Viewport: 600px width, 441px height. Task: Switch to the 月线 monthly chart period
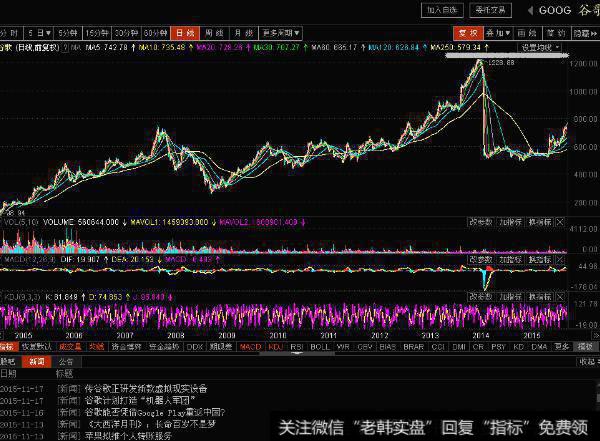tap(237, 32)
